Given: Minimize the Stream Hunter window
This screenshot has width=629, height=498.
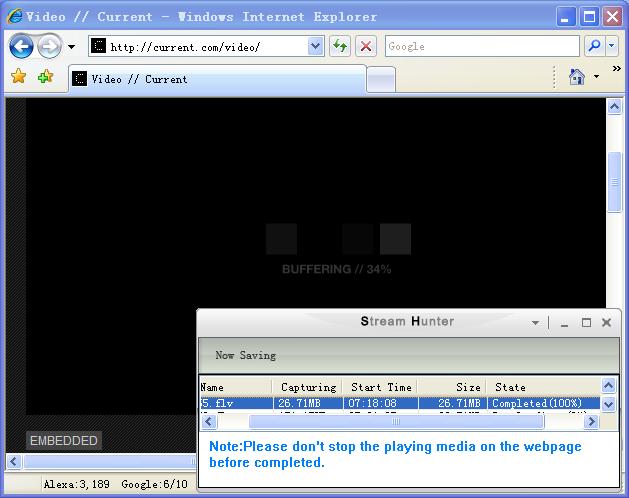Looking at the screenshot, I should (564, 323).
